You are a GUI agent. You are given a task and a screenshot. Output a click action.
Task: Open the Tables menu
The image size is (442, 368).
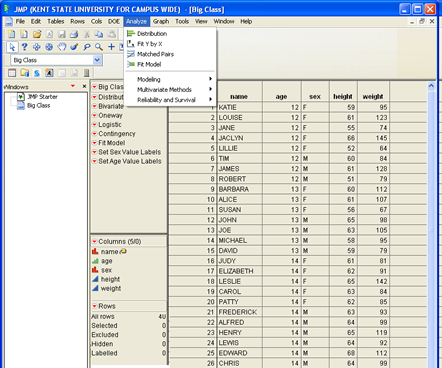(x=55, y=21)
